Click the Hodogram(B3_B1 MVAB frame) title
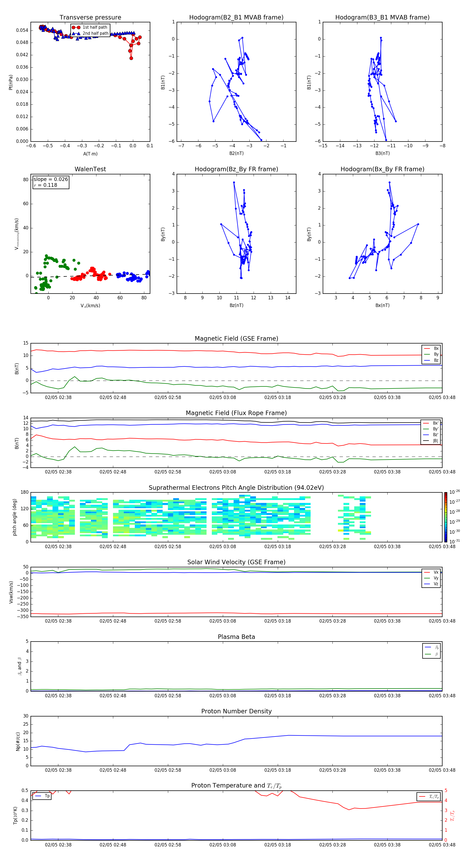The width and height of the screenshot is (473, 868). pyautogui.click(x=382, y=18)
